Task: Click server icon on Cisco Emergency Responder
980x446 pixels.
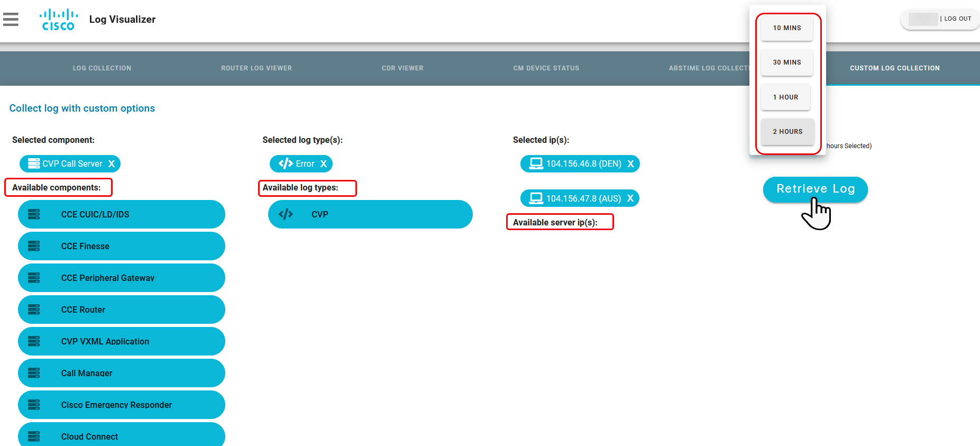Action: pyautogui.click(x=34, y=405)
